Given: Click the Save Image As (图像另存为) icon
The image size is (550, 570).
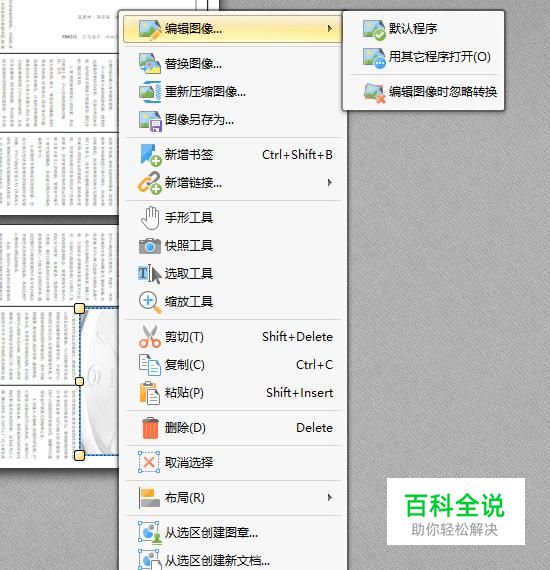Looking at the screenshot, I should [x=149, y=120].
